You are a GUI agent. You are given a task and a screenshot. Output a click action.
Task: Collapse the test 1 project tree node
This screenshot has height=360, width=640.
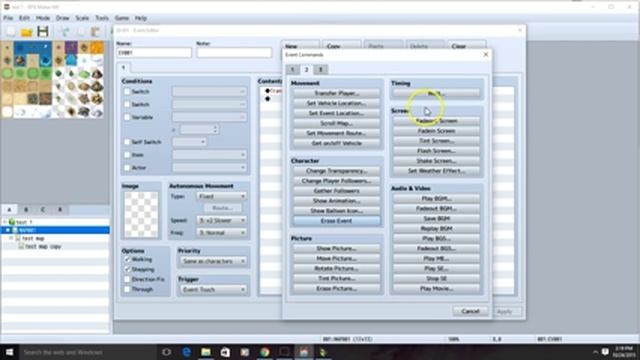(4, 222)
